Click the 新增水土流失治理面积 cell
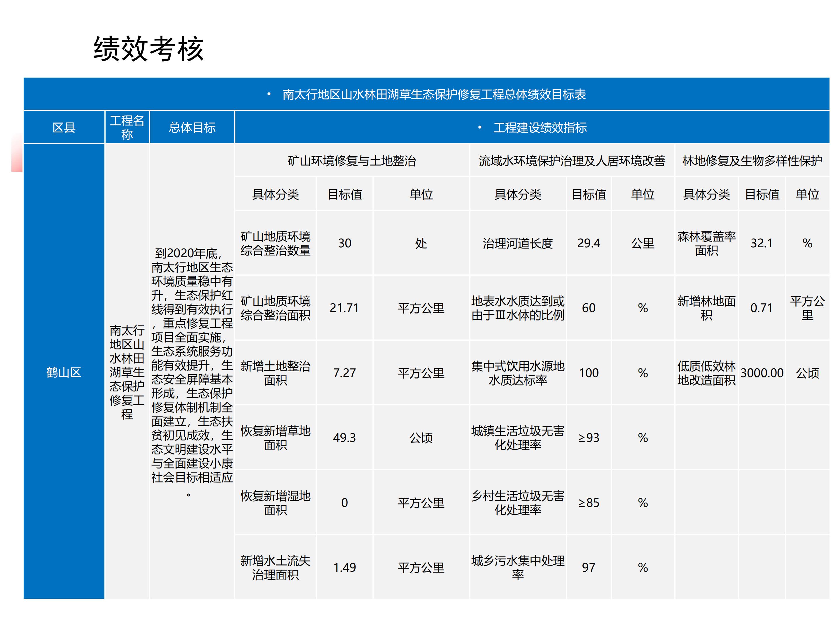 (276, 568)
